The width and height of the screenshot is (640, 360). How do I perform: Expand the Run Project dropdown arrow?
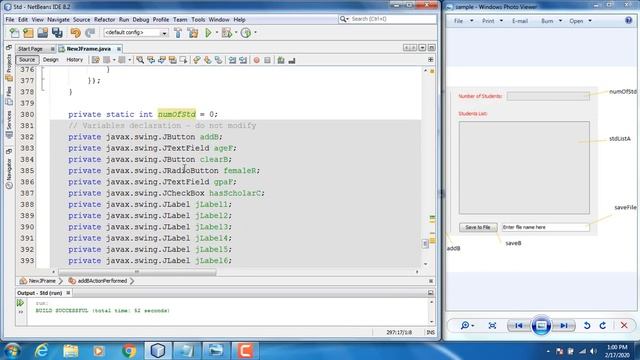point(217,33)
